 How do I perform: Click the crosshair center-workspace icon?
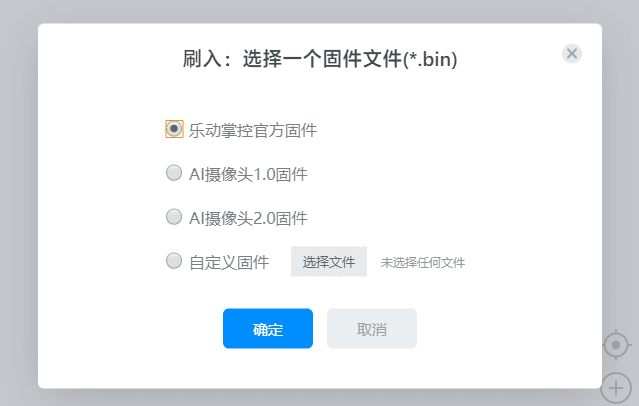pos(616,346)
